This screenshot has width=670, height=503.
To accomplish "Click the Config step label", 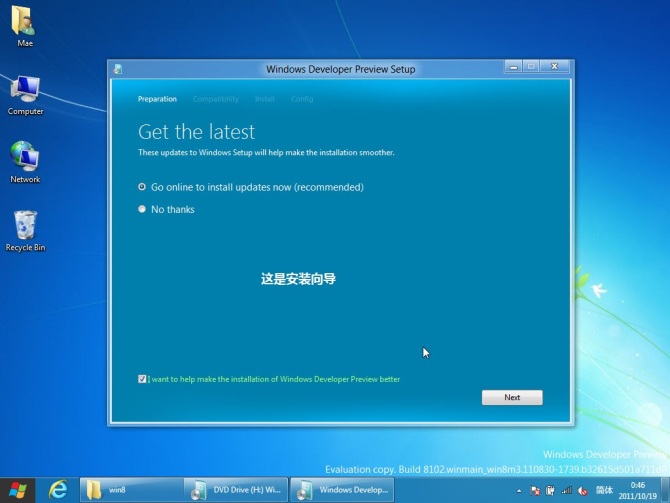I will pyautogui.click(x=302, y=99).
